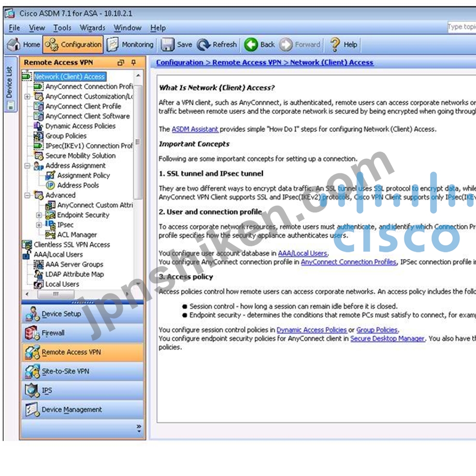Click the Clientless SSL VPN Access icon

[x=27, y=244]
